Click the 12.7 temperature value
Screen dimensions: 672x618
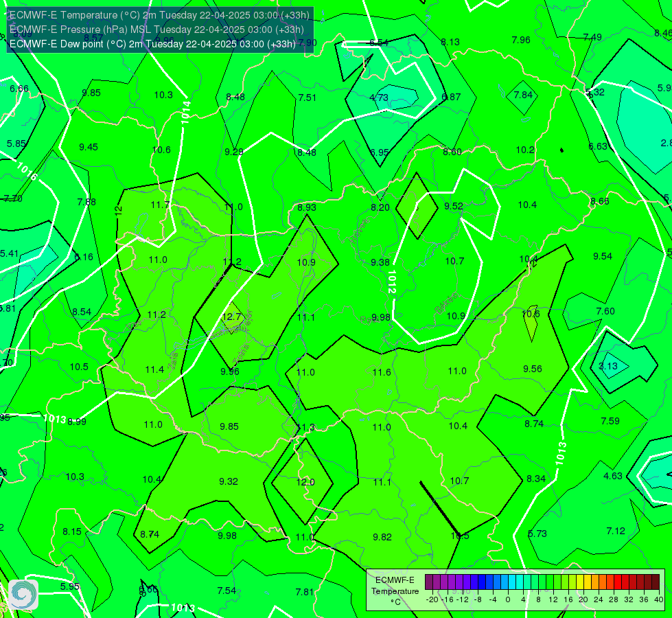pyautogui.click(x=232, y=317)
